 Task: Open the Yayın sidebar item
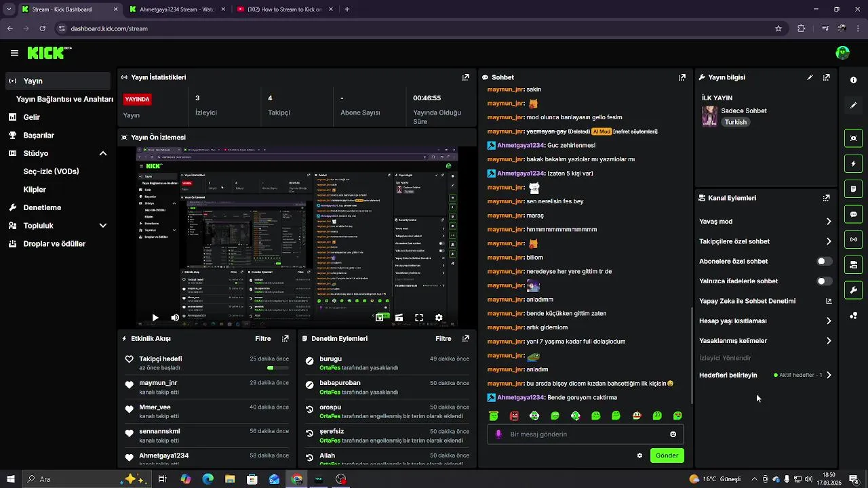coord(58,81)
